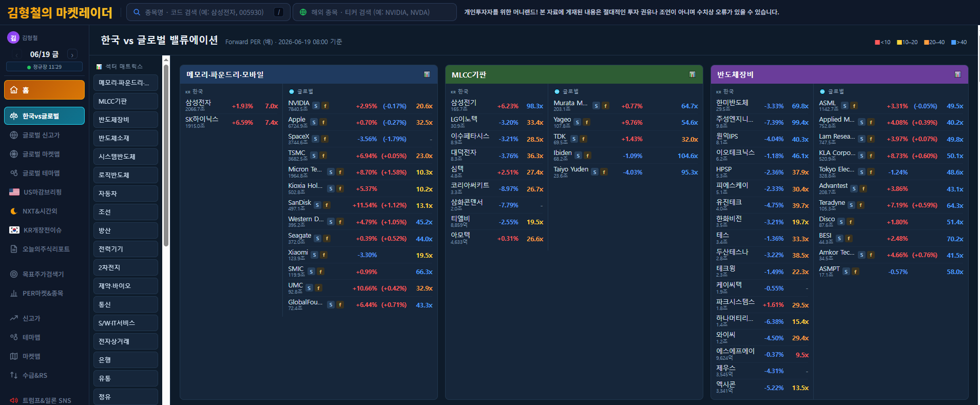
Task: Click the S badge next to Disco
Action: click(841, 222)
